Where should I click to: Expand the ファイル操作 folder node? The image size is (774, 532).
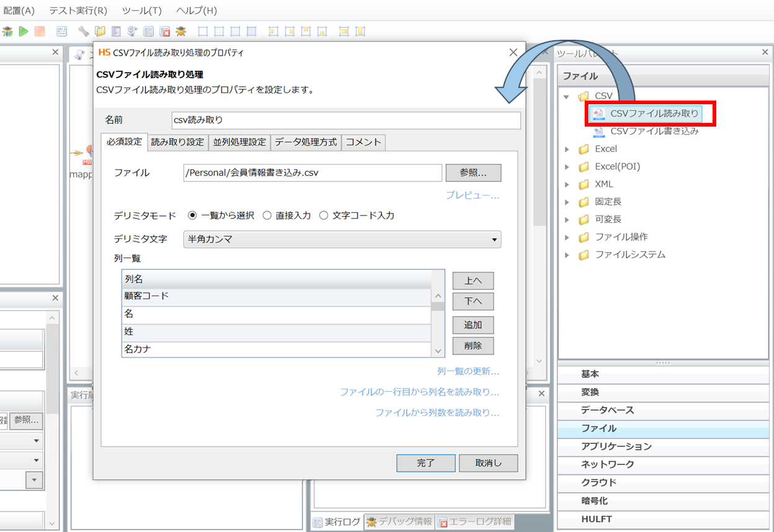(566, 237)
